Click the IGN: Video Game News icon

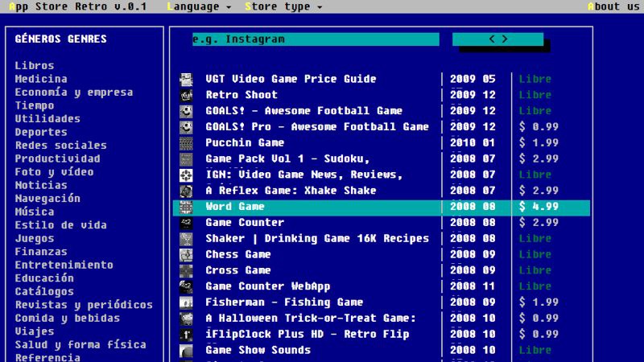point(186,175)
